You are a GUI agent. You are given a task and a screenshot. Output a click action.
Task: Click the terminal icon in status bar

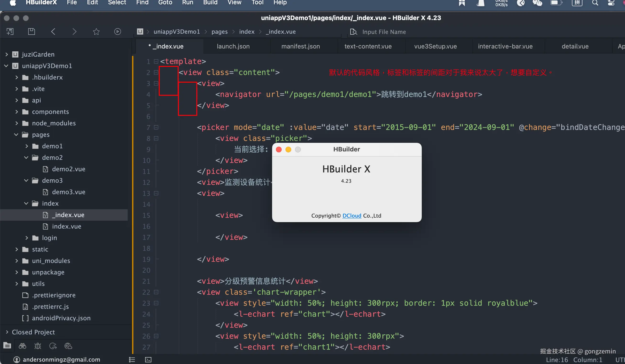point(148,359)
